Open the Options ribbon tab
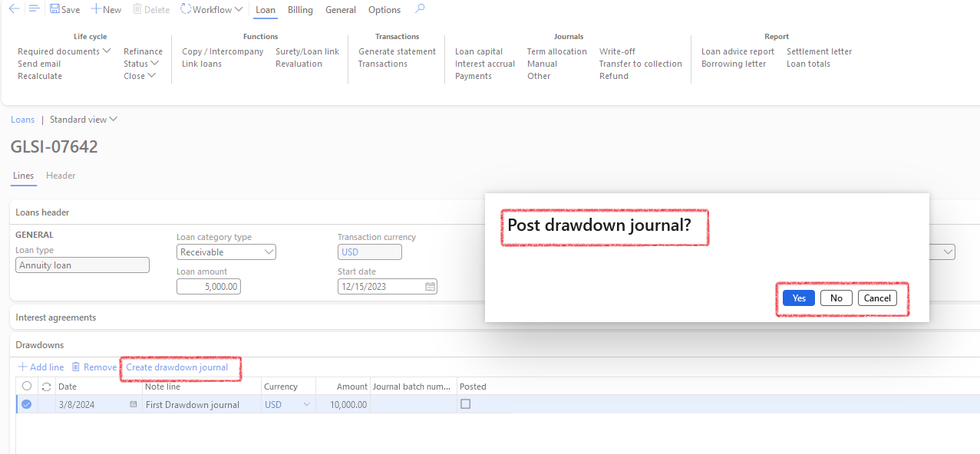This screenshot has height=454, width=980. point(384,10)
